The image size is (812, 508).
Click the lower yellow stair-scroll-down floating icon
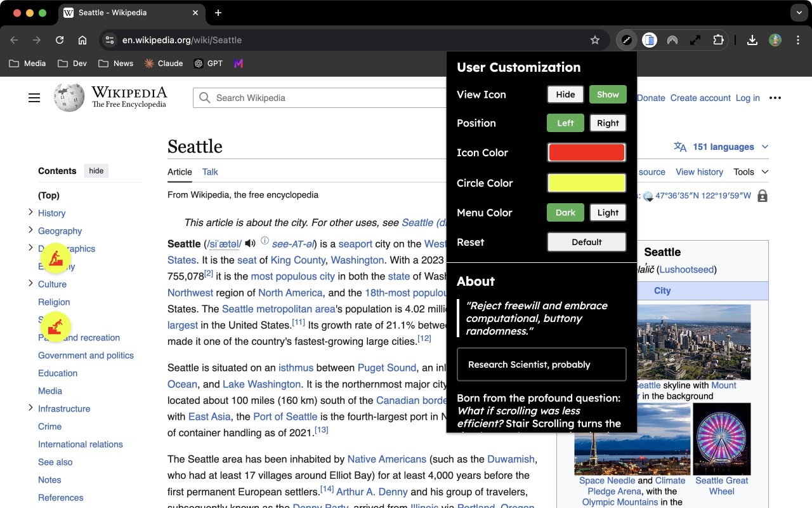click(55, 326)
